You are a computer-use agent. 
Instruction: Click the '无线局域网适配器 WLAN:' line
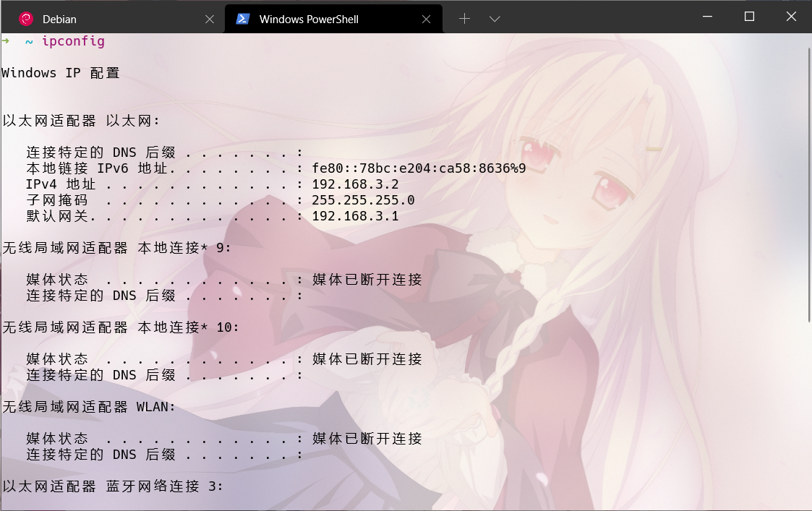(89, 407)
